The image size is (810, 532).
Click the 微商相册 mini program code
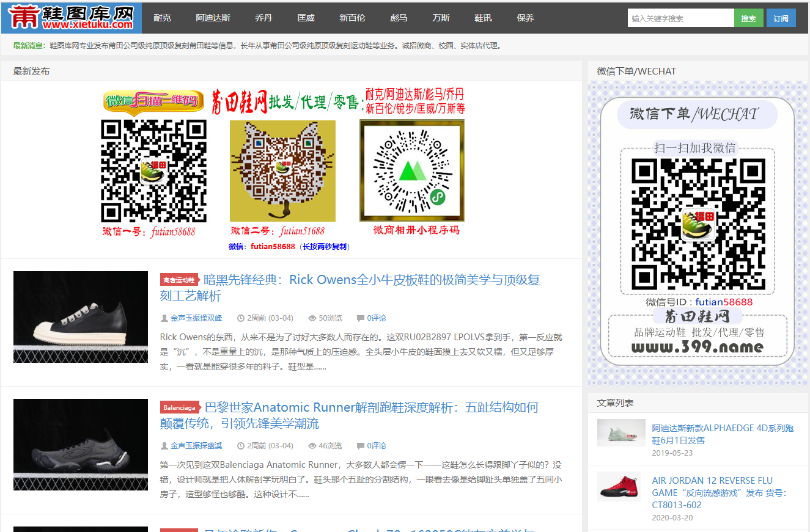click(x=411, y=171)
